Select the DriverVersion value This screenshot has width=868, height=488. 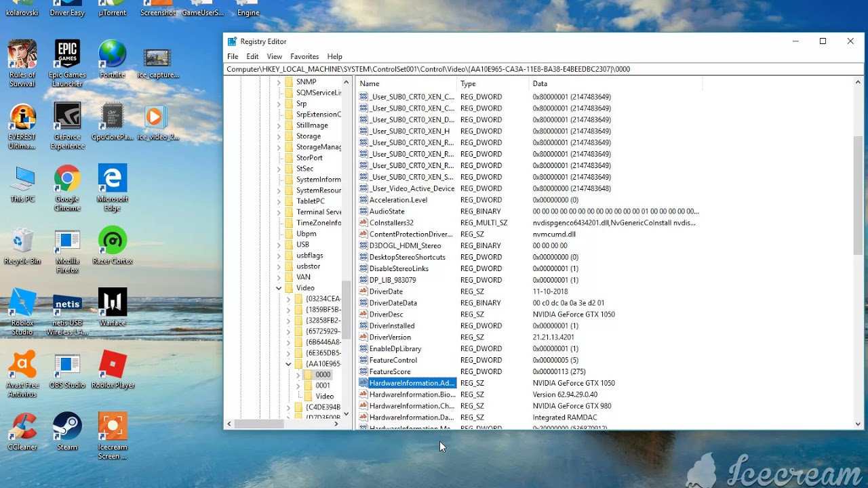[x=390, y=338]
